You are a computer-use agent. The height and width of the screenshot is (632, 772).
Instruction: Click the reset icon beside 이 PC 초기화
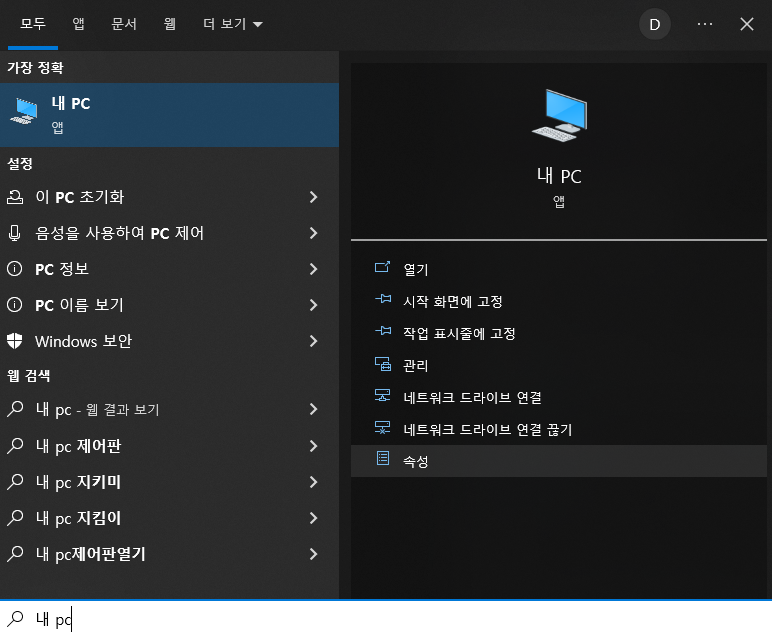coord(15,197)
